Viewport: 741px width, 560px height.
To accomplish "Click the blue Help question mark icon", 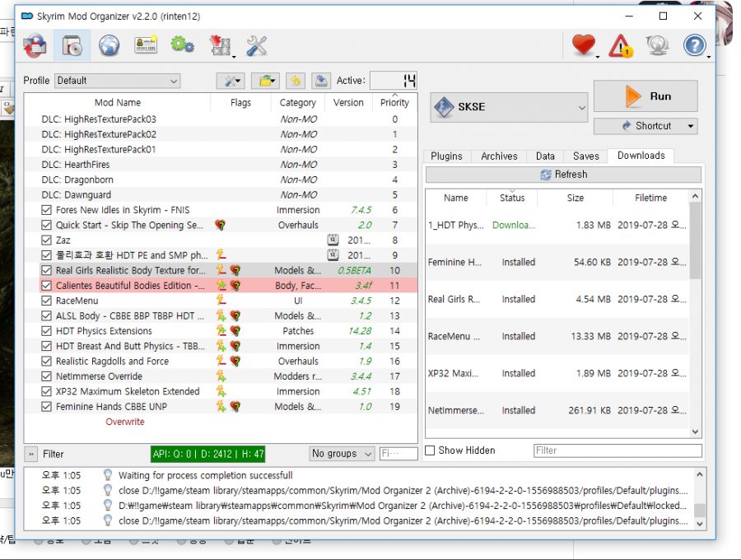I will (x=695, y=46).
